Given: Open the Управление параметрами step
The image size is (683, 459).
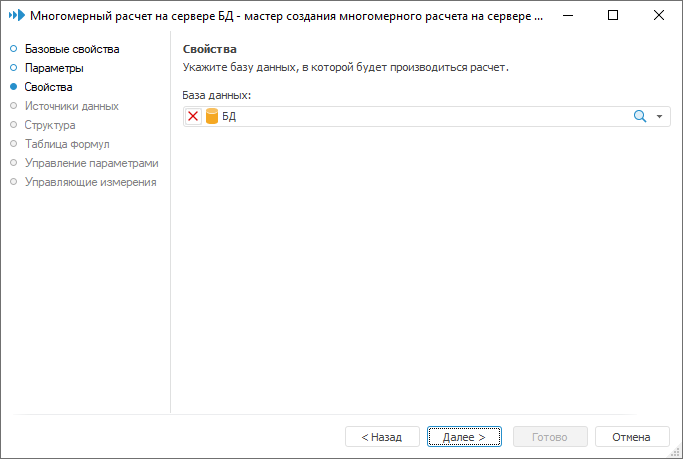Looking at the screenshot, I should [92, 163].
